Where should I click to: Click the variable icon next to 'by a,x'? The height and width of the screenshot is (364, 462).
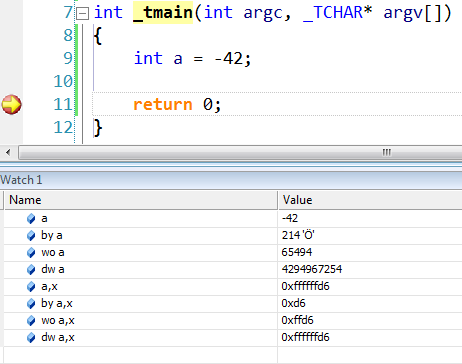[31, 304]
